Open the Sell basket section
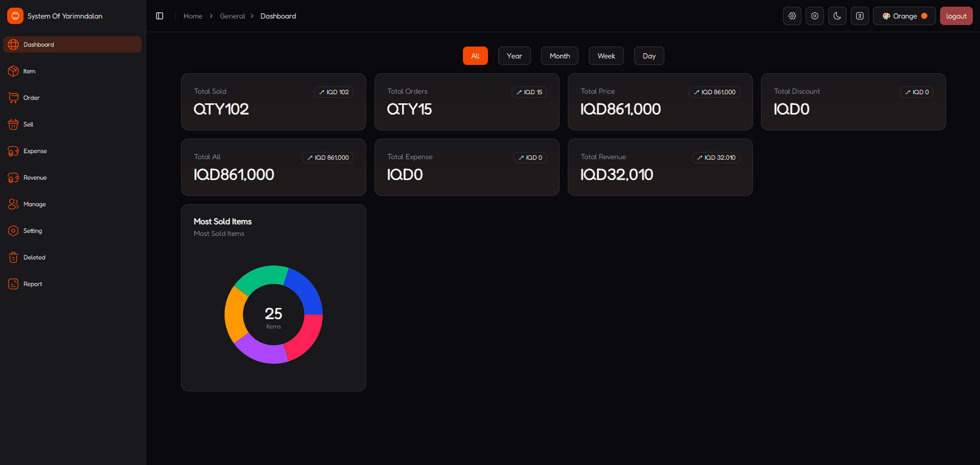The height and width of the screenshot is (465, 980). click(x=28, y=124)
